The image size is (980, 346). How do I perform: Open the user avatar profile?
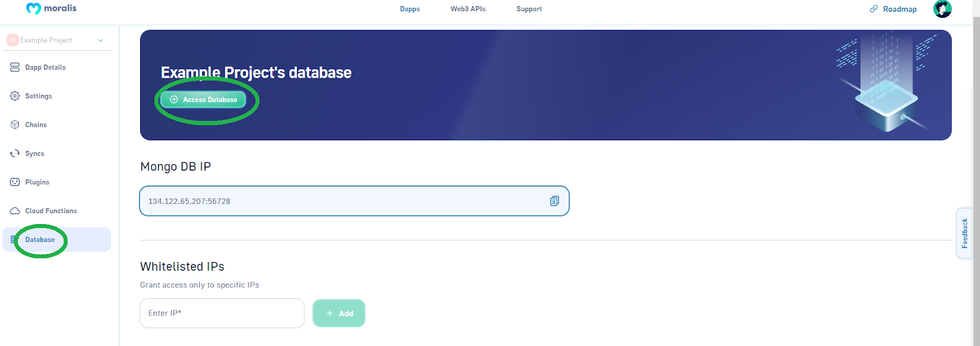(x=942, y=9)
